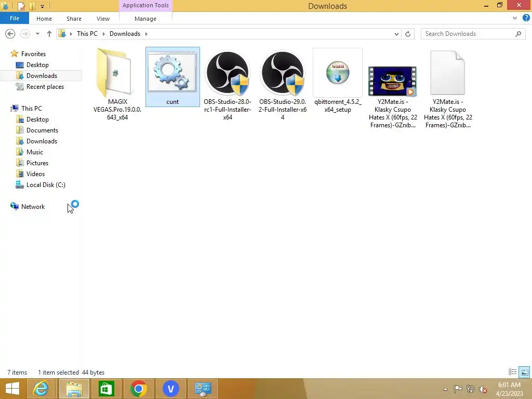532x399 pixels.
Task: Open the Videos folder
Action: click(x=35, y=174)
